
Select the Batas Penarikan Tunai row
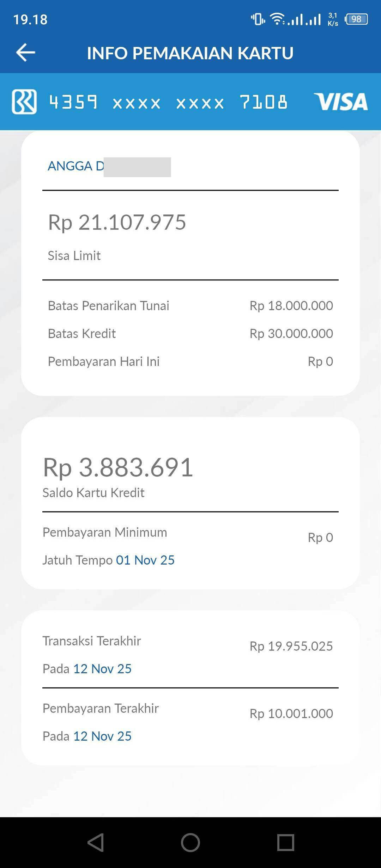point(190,305)
